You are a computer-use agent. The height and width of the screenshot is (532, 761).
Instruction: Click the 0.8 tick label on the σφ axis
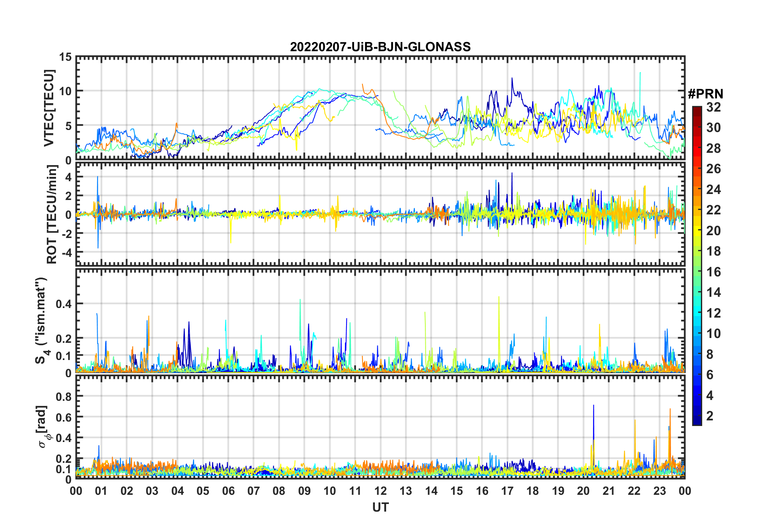pyautogui.click(x=64, y=396)
